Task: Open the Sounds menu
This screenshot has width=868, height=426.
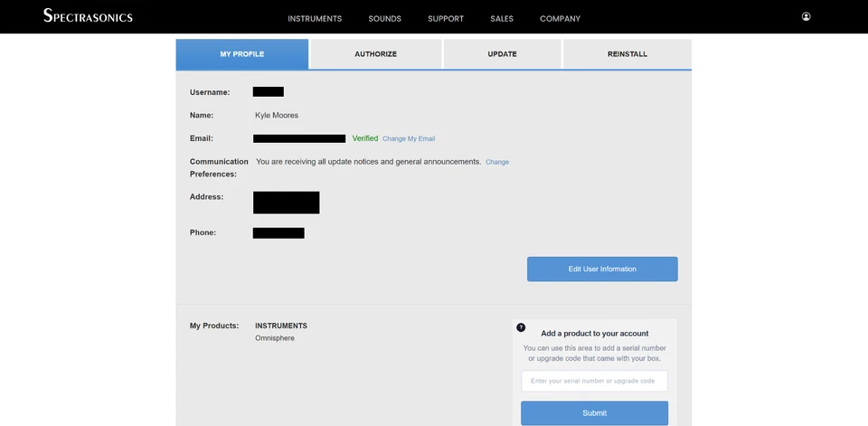Action: pos(385,19)
